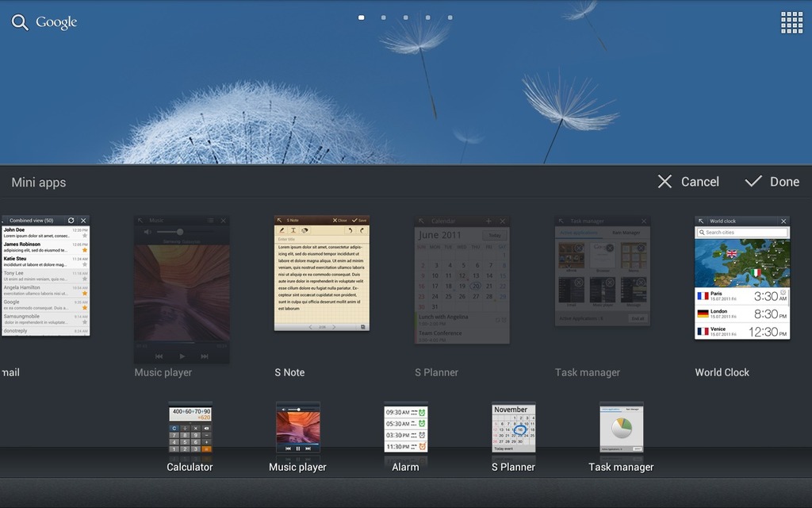Image resolution: width=812 pixels, height=508 pixels.
Task: Go to the fourth home screen page dot
Action: (x=427, y=17)
